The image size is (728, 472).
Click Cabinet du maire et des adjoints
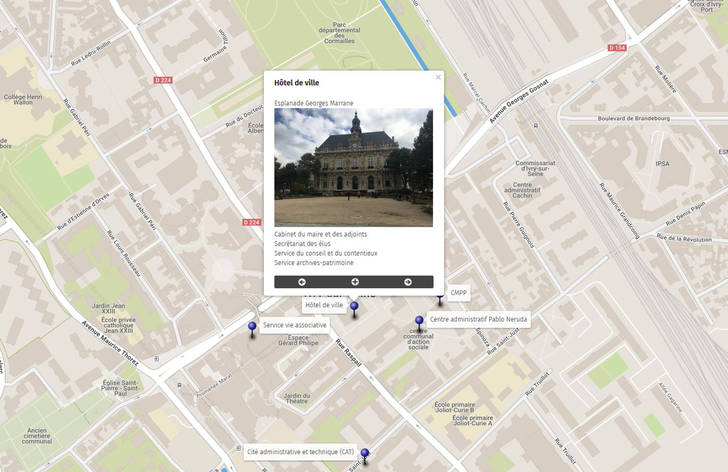(x=320, y=234)
